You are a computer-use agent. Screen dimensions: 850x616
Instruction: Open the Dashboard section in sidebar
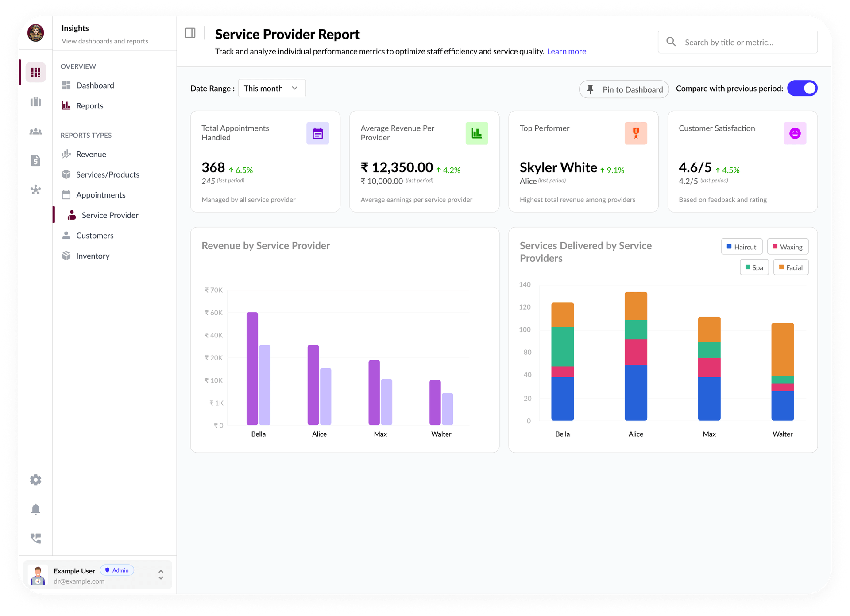[x=95, y=85]
